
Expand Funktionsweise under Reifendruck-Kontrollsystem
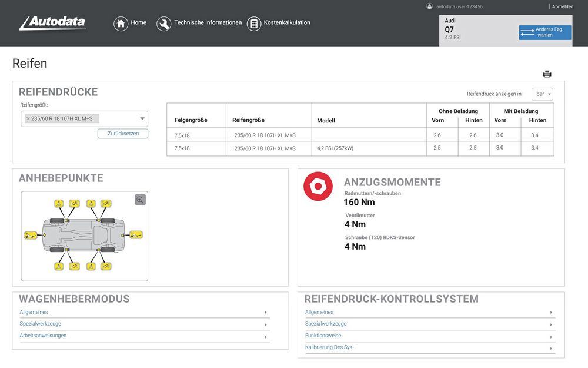click(x=429, y=336)
